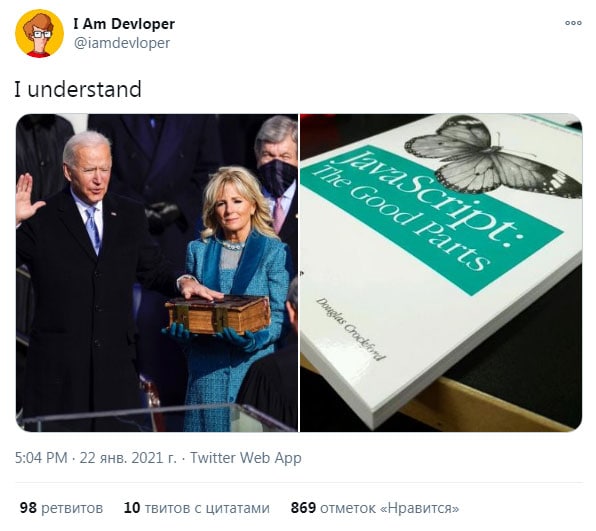View the 10 твитов с цитатами
This screenshot has height=531, width=596.
click(x=197, y=508)
